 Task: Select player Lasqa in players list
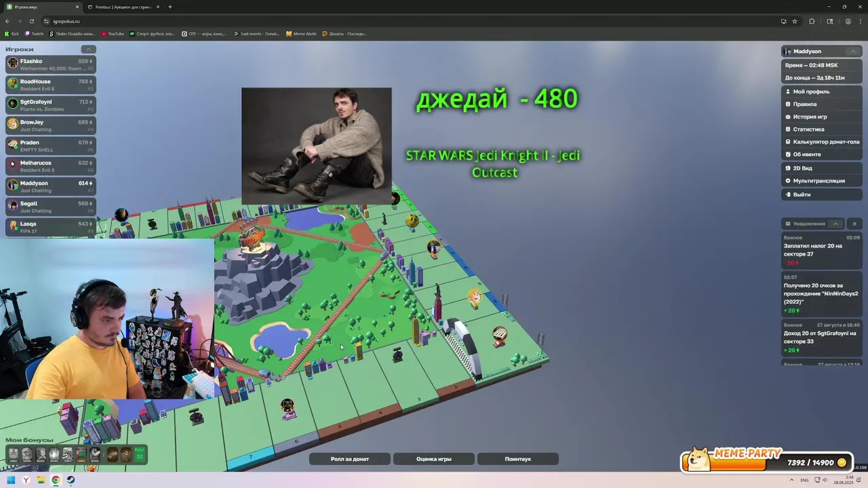click(x=51, y=227)
